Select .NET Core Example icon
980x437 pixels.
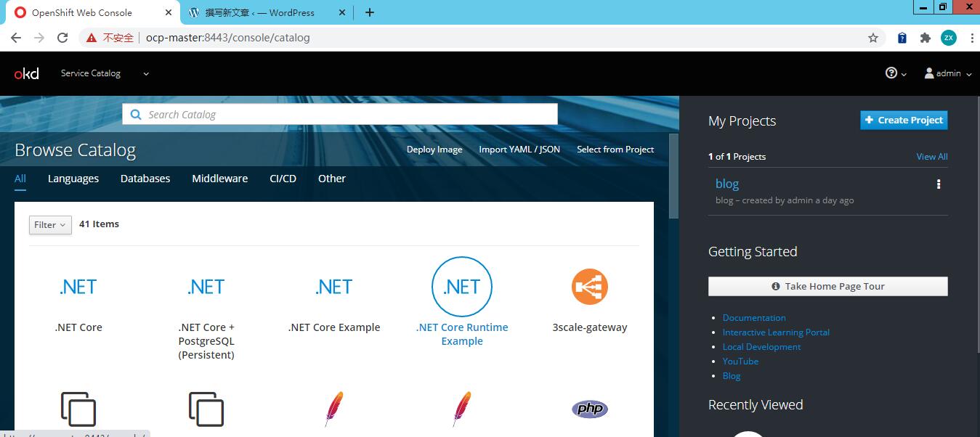click(x=334, y=287)
